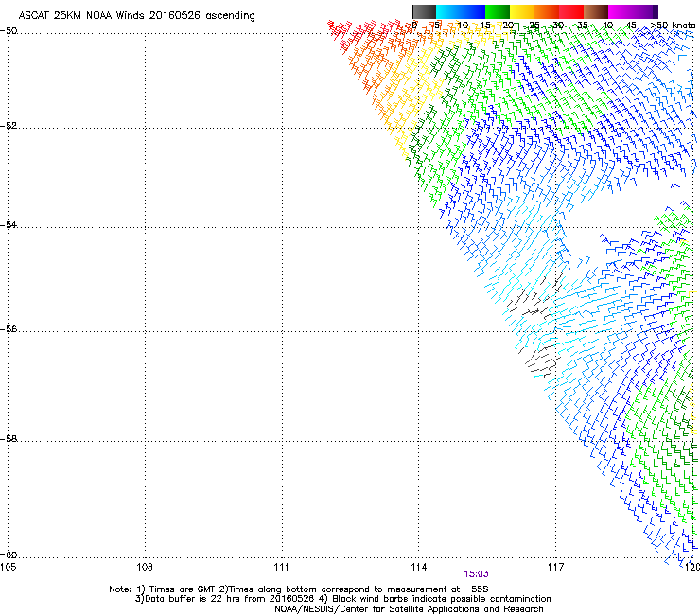Click the black contaminated wind barbs near 117, -57

click(x=541, y=360)
